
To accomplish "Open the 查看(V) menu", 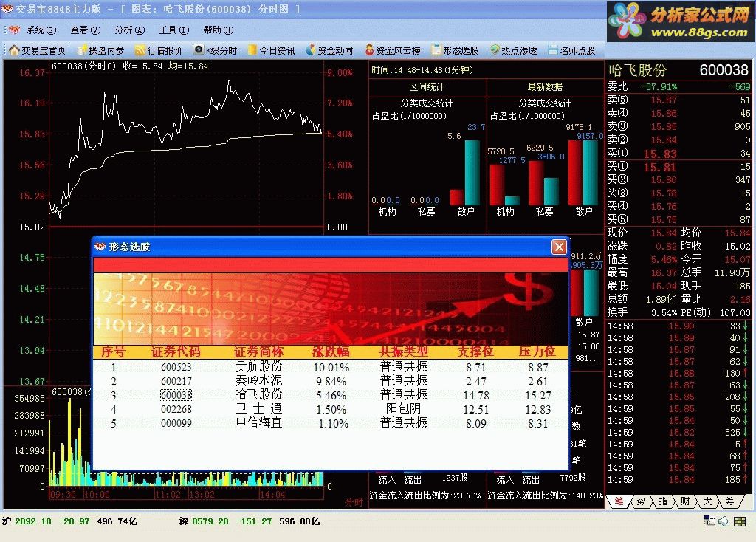I will click(86, 30).
